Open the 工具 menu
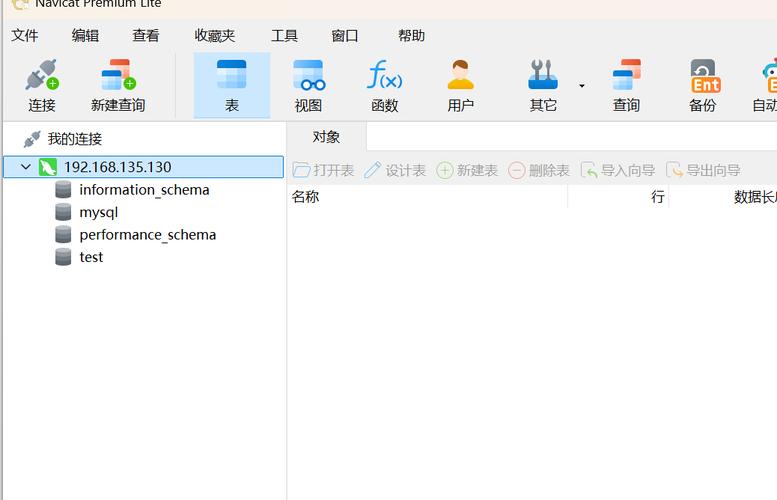This screenshot has height=500, width=777. [x=284, y=35]
